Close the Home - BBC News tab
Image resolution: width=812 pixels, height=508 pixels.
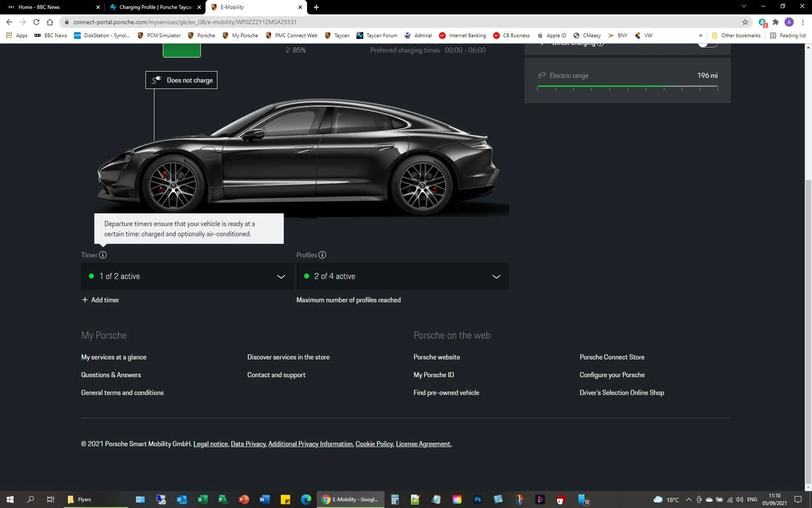pos(98,7)
